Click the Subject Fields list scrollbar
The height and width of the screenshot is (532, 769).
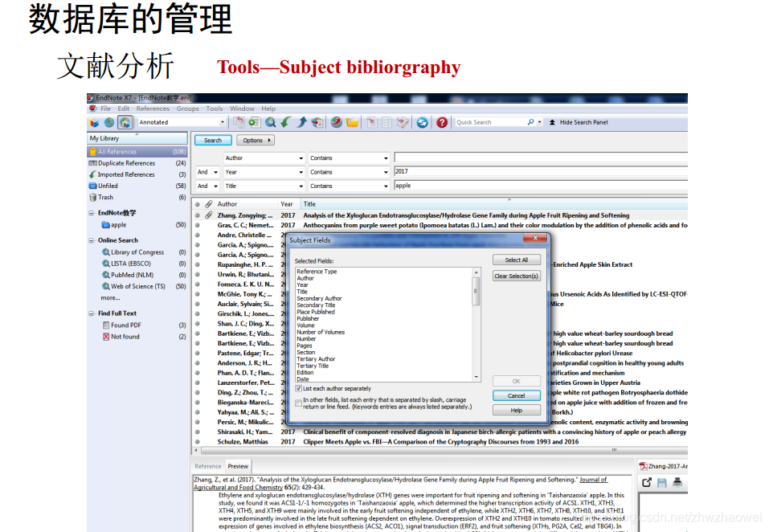pyautogui.click(x=476, y=325)
